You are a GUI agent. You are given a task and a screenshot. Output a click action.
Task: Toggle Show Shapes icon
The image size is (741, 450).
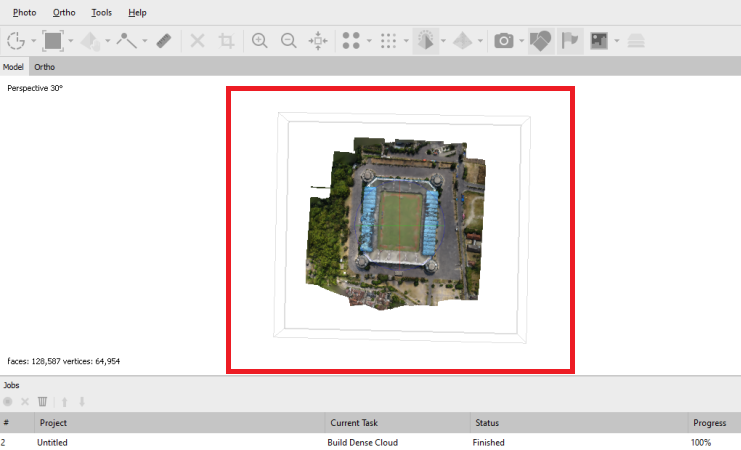541,41
